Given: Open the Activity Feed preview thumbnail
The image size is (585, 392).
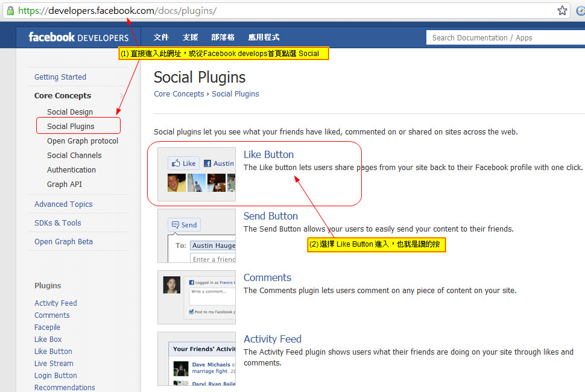Looking at the screenshot, I should click(x=197, y=359).
